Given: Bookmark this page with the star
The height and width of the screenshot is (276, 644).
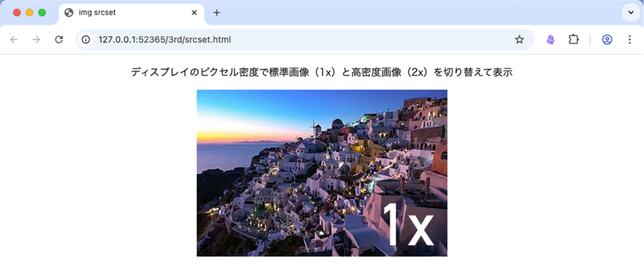Looking at the screenshot, I should 519,40.
